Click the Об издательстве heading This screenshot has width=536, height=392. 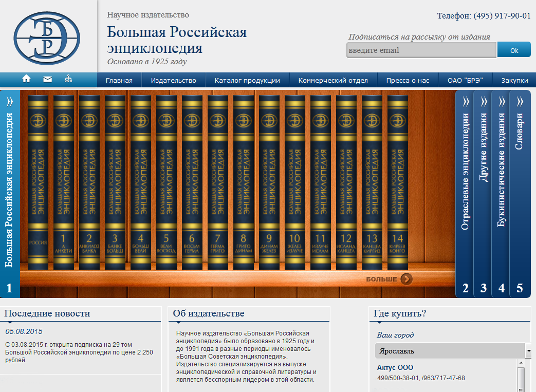coord(209,313)
